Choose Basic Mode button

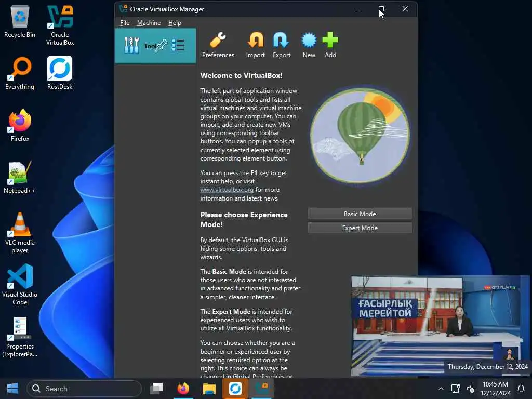click(x=360, y=214)
